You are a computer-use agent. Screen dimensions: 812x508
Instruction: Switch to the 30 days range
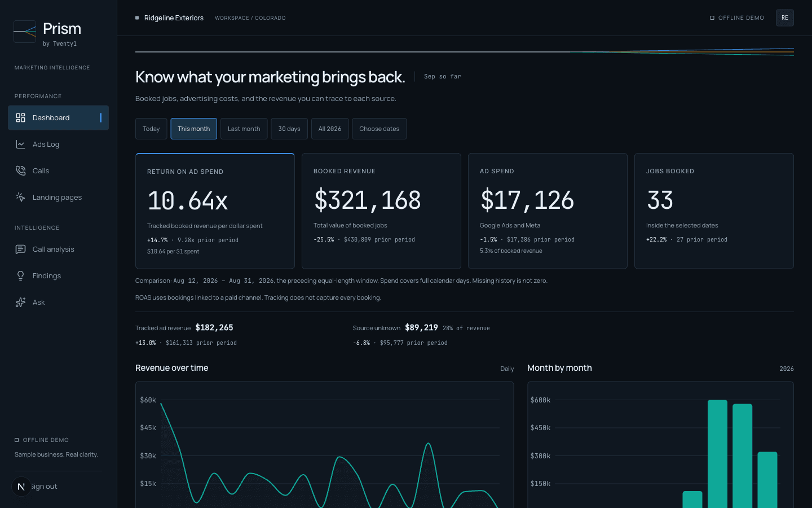tap(289, 129)
